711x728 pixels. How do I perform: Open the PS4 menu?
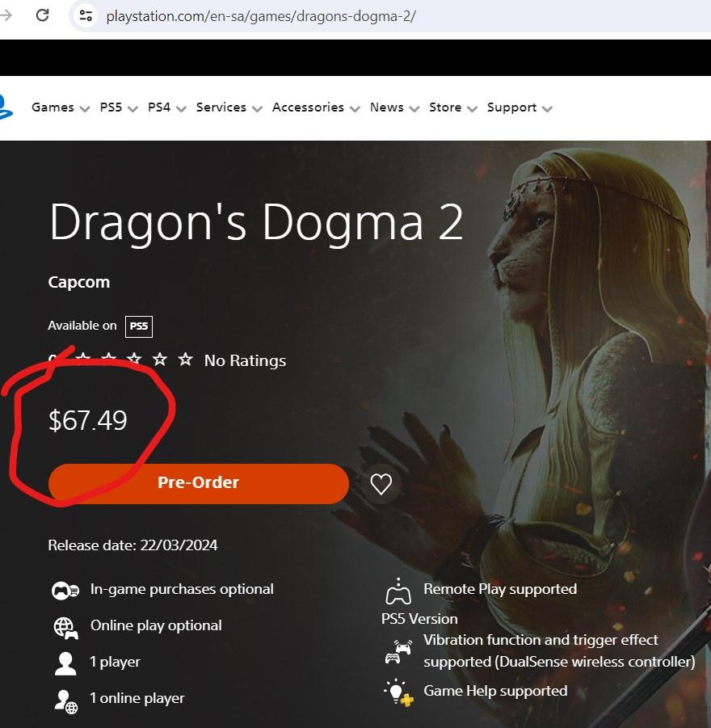tap(159, 107)
